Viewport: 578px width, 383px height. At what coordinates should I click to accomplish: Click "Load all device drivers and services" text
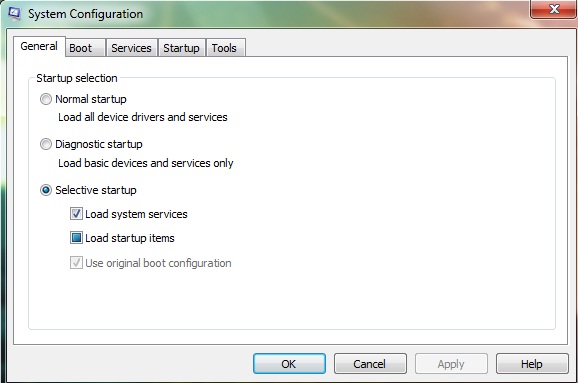(143, 117)
